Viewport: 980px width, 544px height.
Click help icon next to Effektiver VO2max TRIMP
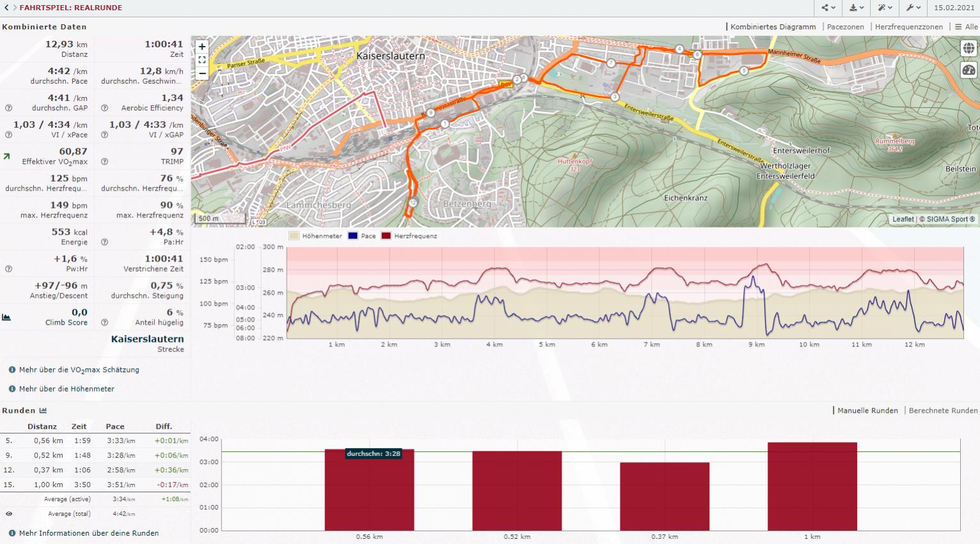[104, 162]
